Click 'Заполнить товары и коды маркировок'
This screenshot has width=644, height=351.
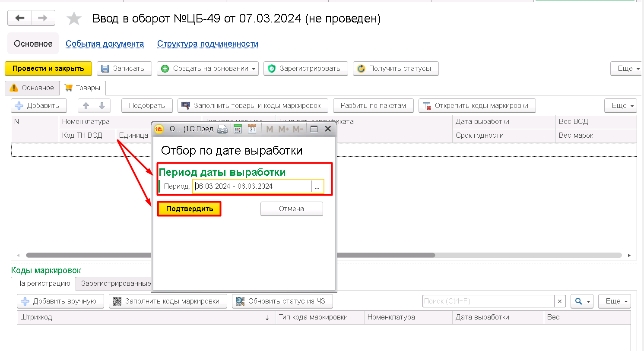[x=253, y=105]
